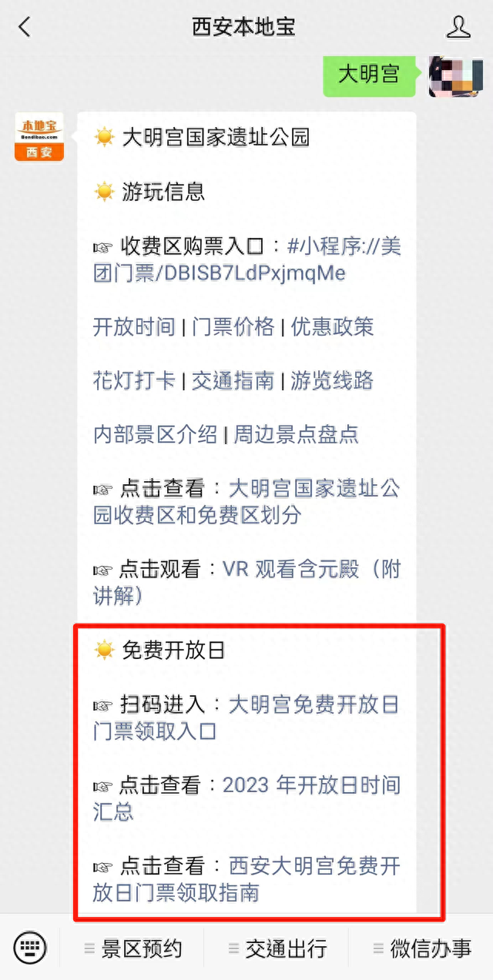Tap the user's own avatar thumbnail

456,75
